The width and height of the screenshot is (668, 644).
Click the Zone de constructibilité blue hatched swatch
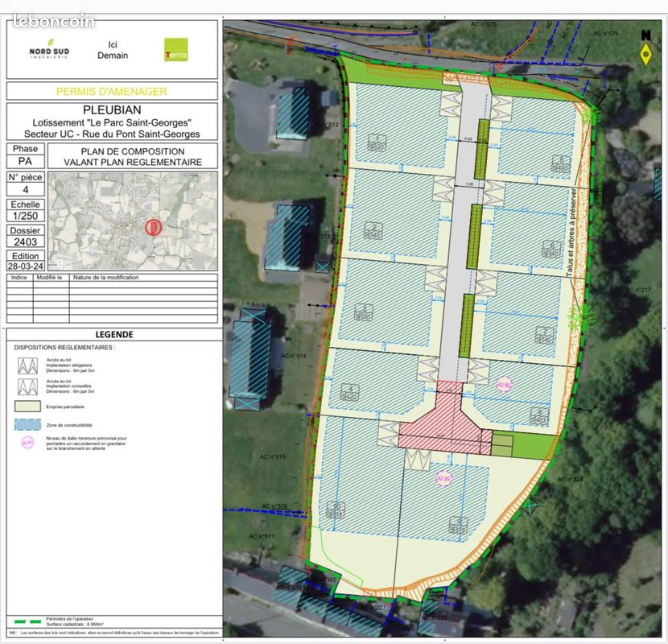27,424
